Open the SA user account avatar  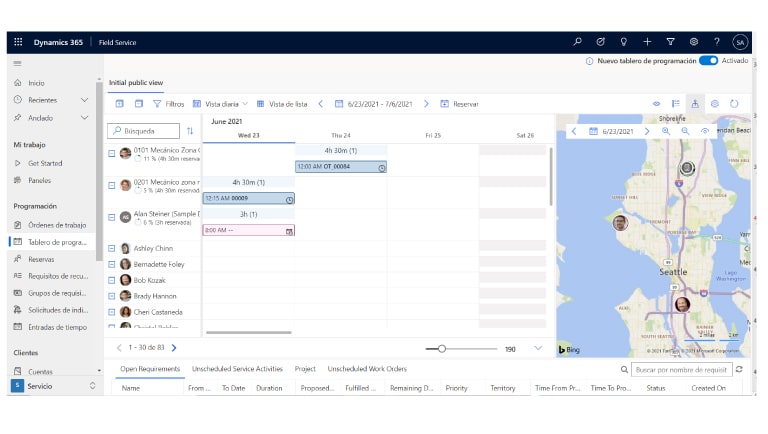tap(740, 42)
